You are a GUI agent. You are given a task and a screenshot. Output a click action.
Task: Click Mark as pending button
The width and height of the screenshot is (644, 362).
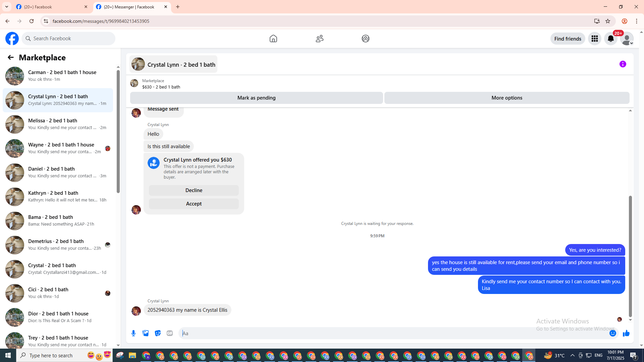pyautogui.click(x=257, y=98)
